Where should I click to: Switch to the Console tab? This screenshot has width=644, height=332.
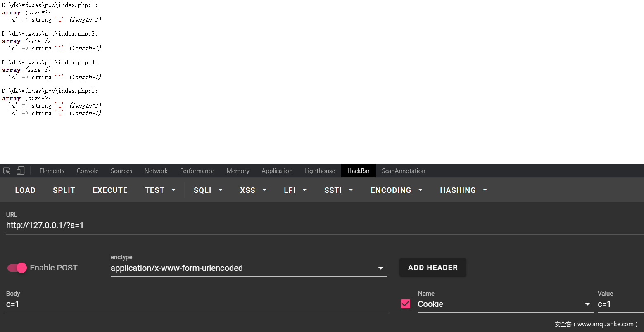[x=88, y=171]
